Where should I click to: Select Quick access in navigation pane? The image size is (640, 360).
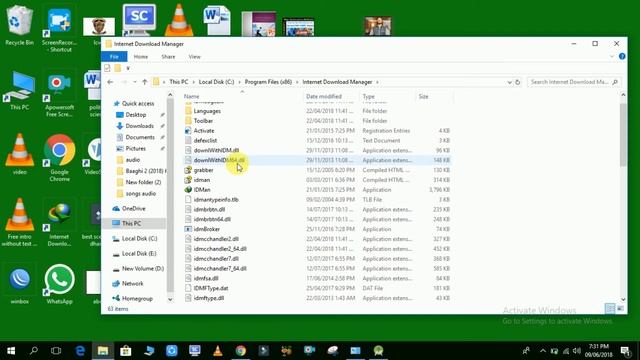click(138, 104)
